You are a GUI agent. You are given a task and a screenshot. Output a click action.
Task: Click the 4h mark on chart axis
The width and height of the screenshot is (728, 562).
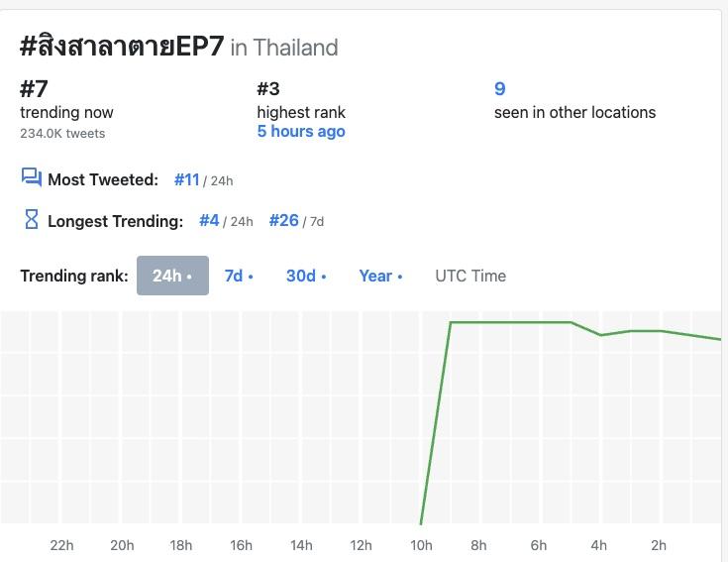click(x=599, y=545)
